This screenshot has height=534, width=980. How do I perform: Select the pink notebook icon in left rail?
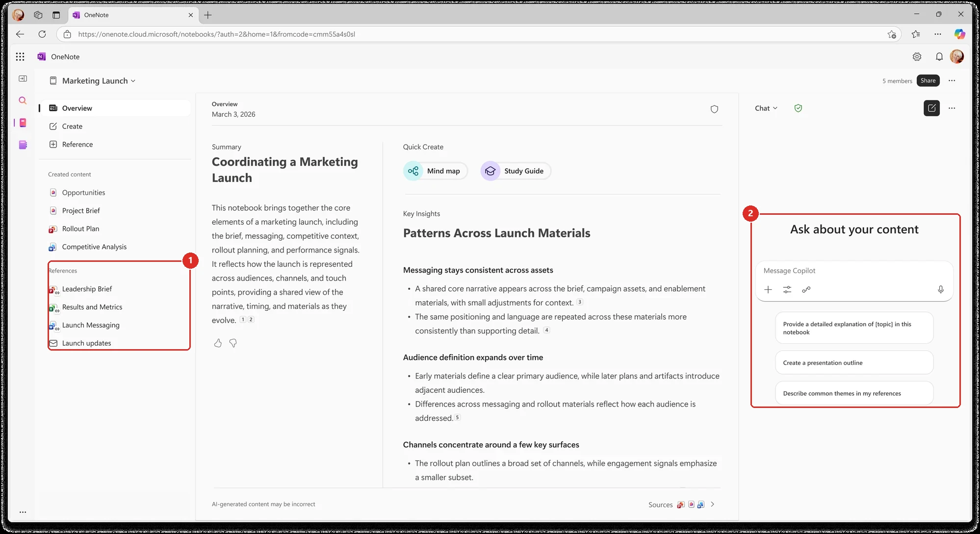click(23, 123)
